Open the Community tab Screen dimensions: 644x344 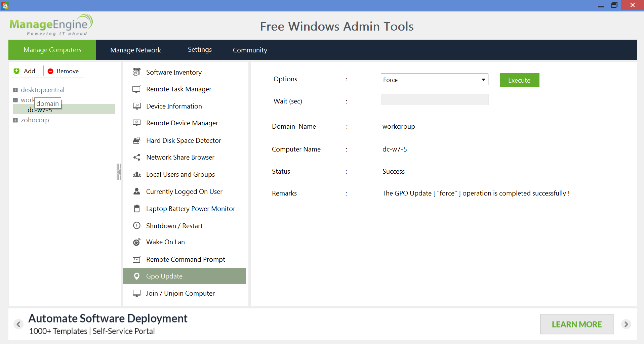coord(250,50)
